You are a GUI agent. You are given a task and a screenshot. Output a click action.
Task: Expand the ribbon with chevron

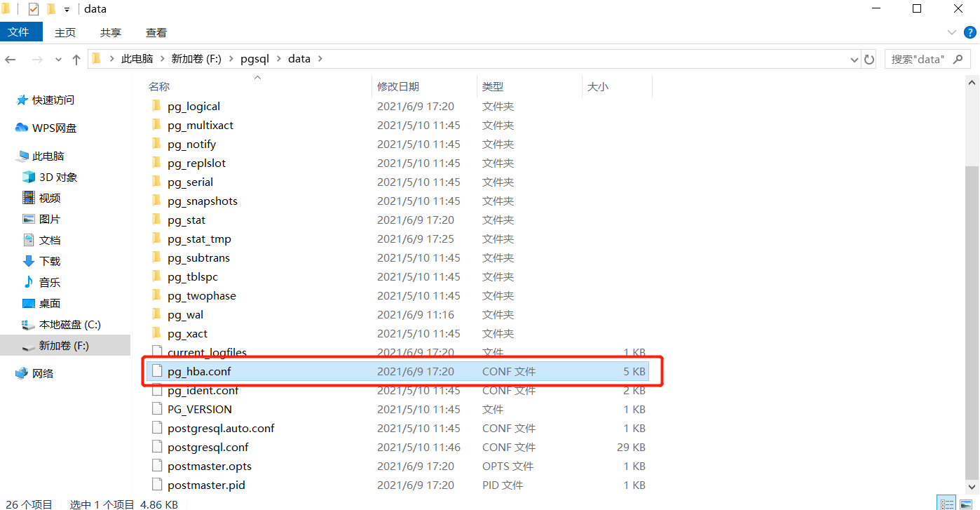(x=952, y=32)
